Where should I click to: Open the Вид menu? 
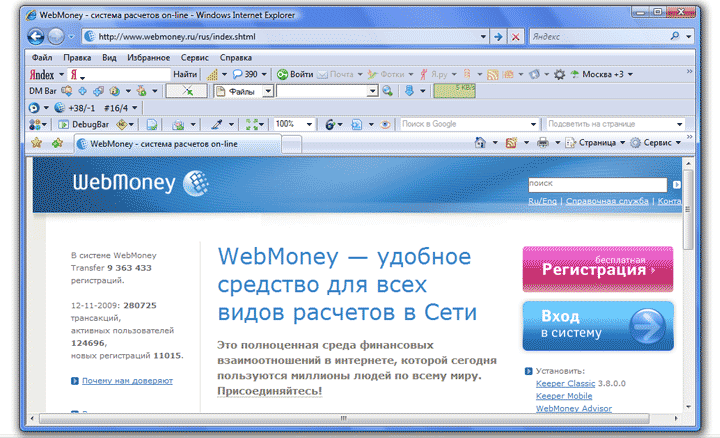click(109, 58)
